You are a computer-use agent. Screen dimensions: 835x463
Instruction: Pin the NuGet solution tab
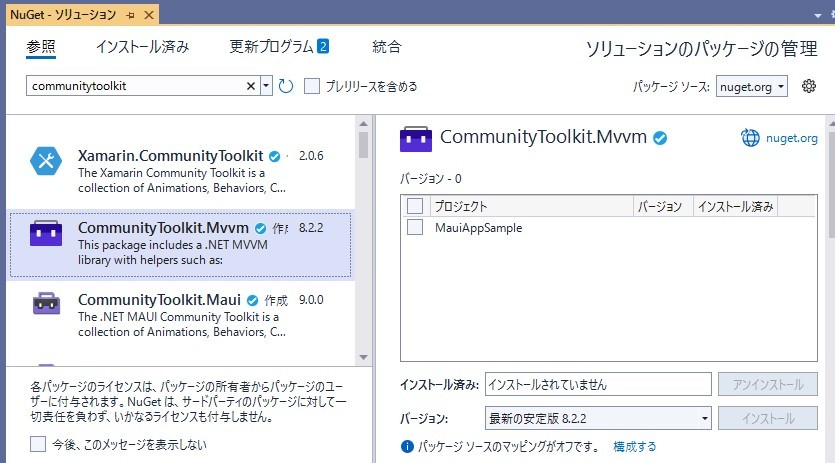[130, 15]
